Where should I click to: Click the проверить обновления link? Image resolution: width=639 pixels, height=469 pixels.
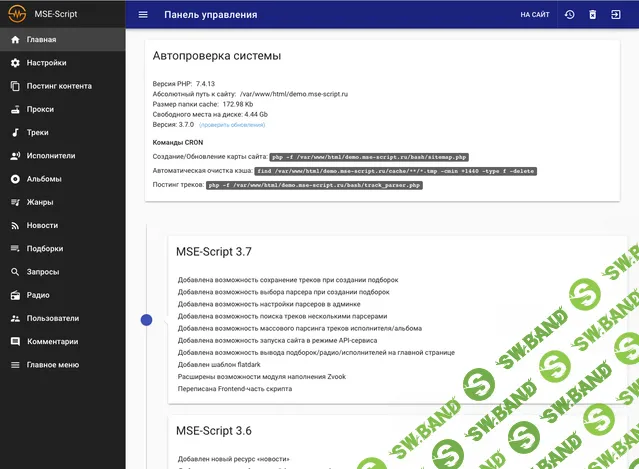point(232,125)
